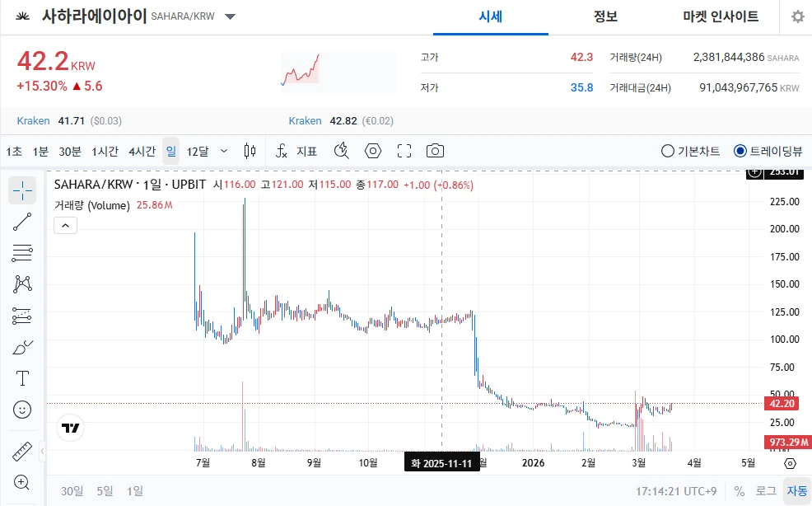Click the SAHARA/KRW chart title legend
The width and height of the screenshot is (812, 506).
coord(130,185)
